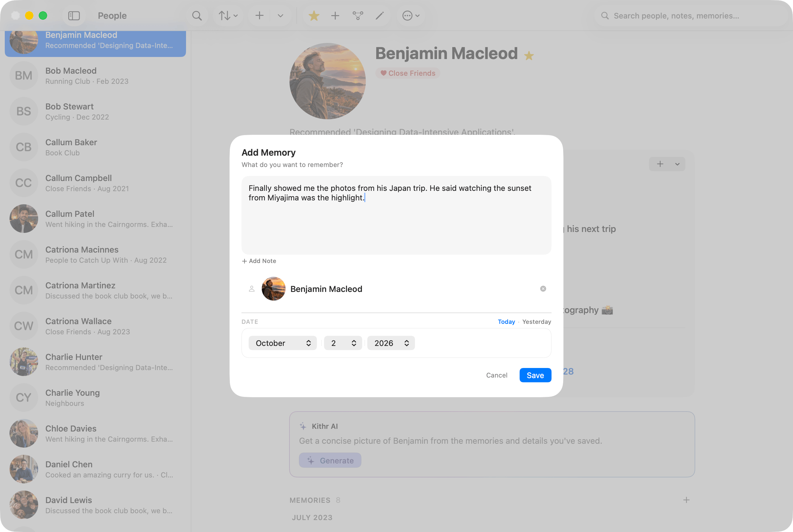Open the search magnifier in toolbar

(x=197, y=16)
